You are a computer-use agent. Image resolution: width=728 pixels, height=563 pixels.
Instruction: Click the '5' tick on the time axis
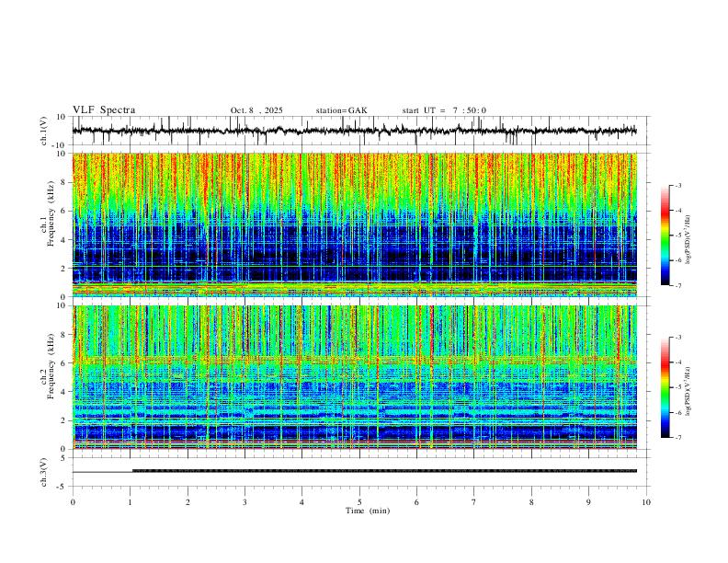359,502
